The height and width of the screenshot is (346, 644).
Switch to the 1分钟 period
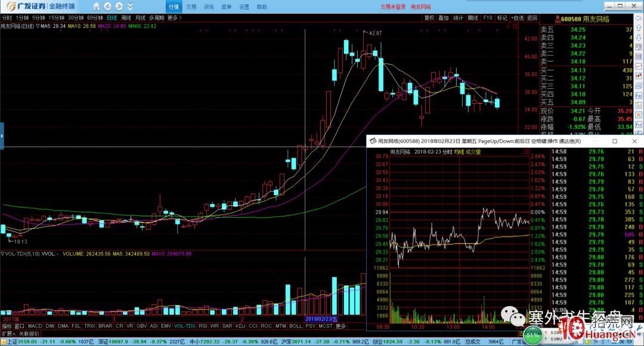(22, 18)
